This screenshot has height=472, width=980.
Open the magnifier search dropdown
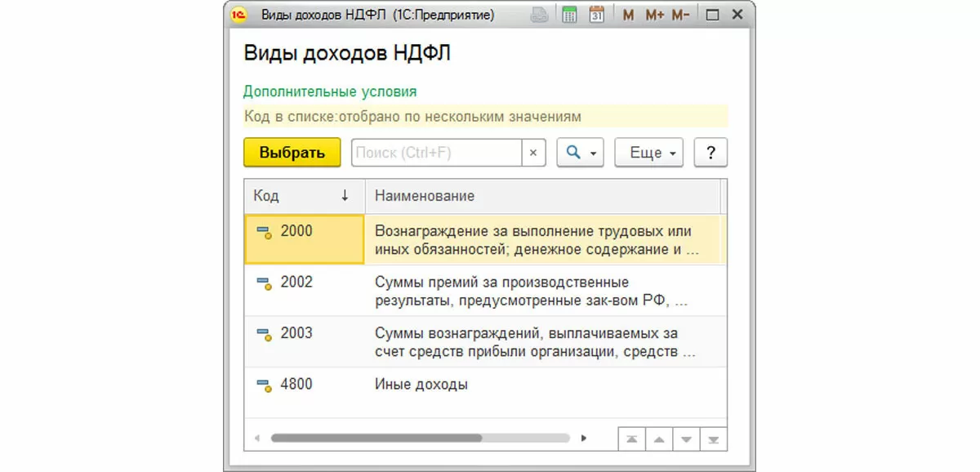(x=580, y=153)
